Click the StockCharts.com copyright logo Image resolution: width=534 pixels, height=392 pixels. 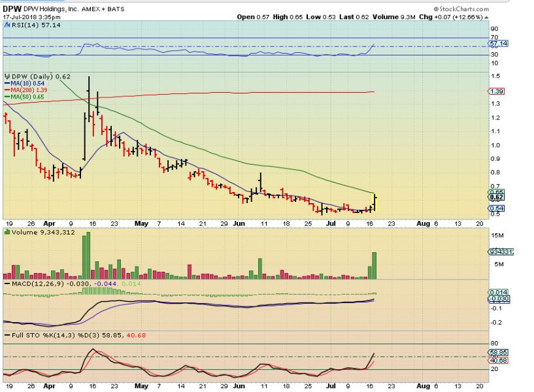tap(461, 9)
